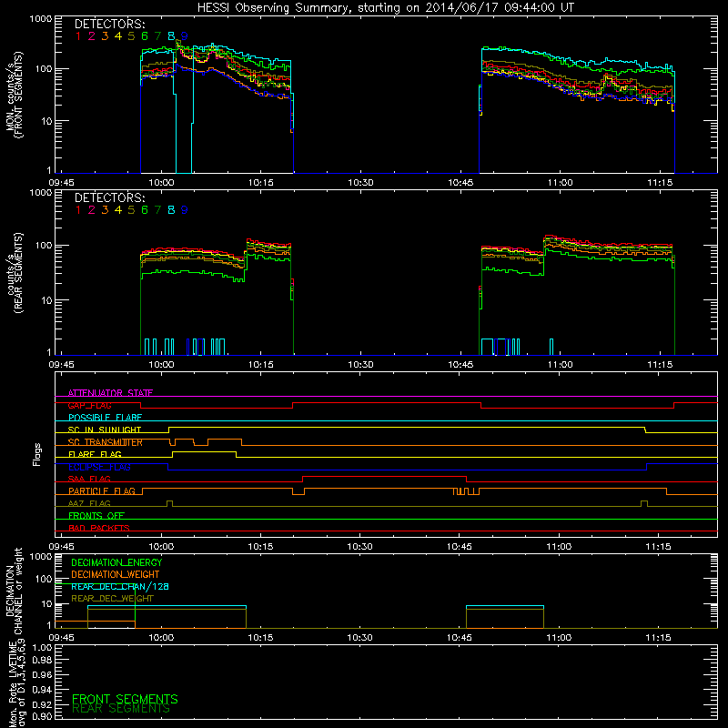Screen dimensions: 728x728
Task: Click 11:15 time tick under the Flags plot
Action: [x=658, y=547]
